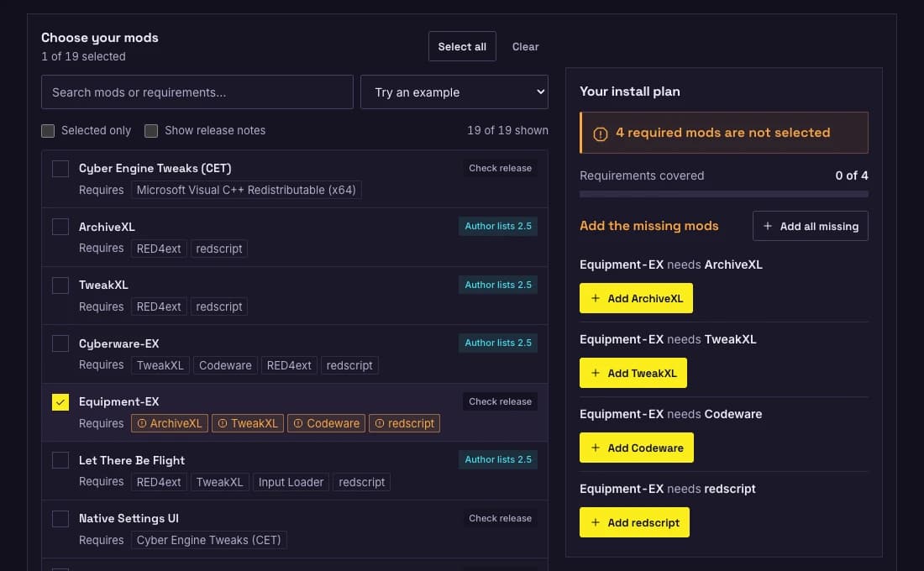Click the Add all missing button
Image resolution: width=924 pixels, height=571 pixels.
pos(811,226)
